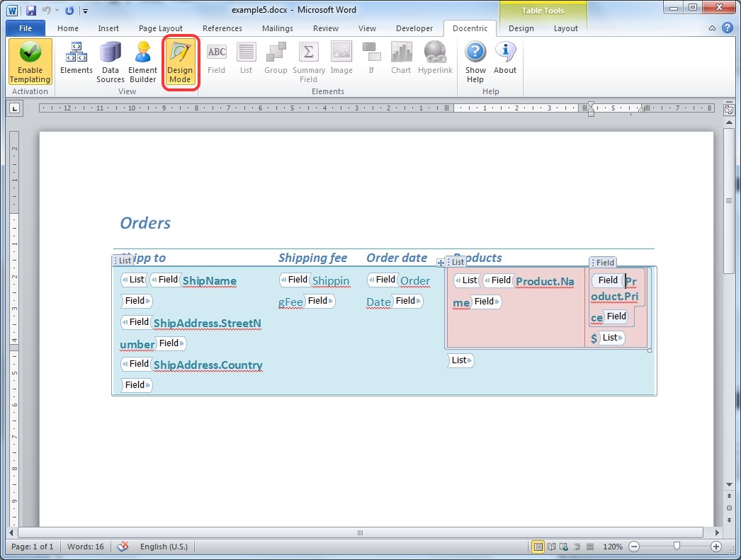
Task: Collapse the ribbon using the chevron near Help
Action: [712, 28]
